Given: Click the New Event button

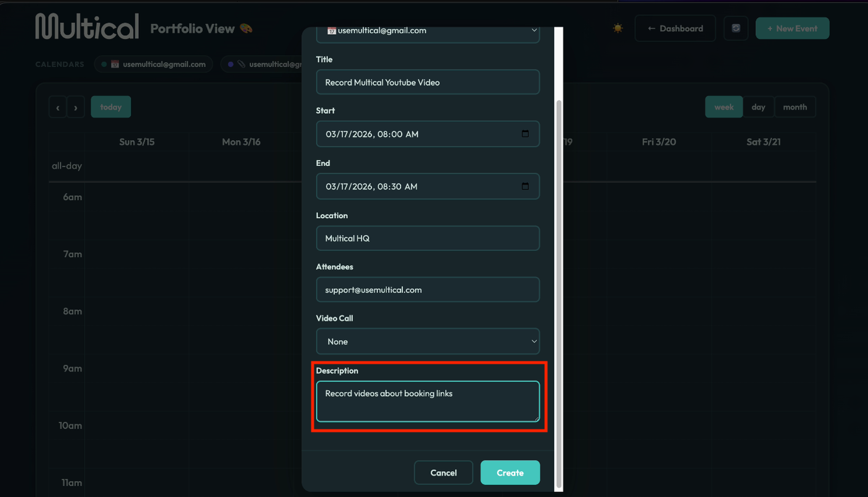Looking at the screenshot, I should (x=792, y=29).
